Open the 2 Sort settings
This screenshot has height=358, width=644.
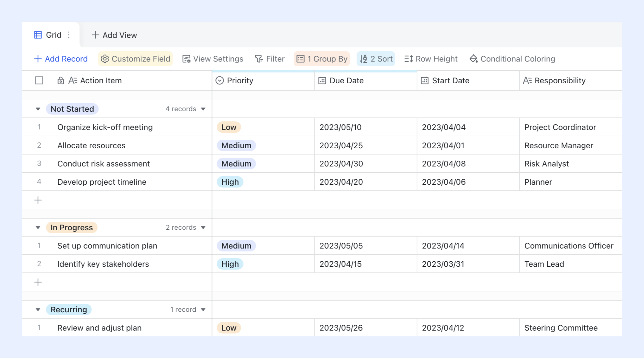(x=376, y=59)
